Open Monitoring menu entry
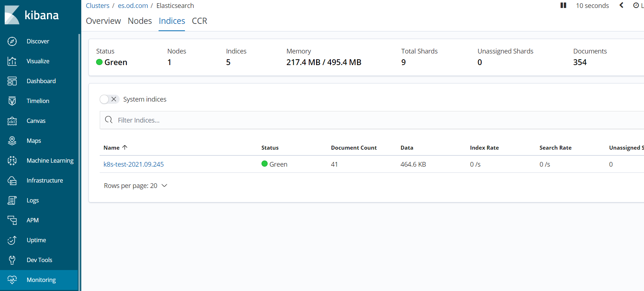The height and width of the screenshot is (291, 644). click(41, 280)
